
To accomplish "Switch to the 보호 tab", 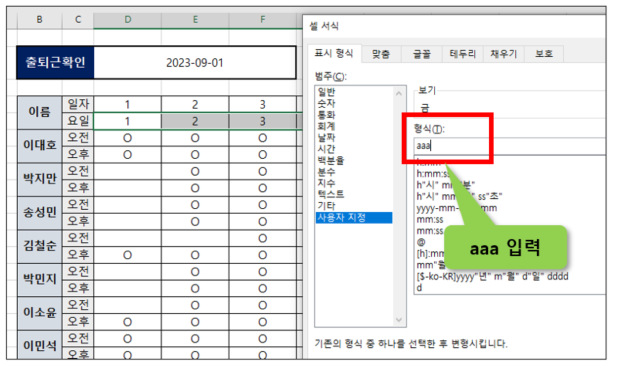I will pos(544,54).
